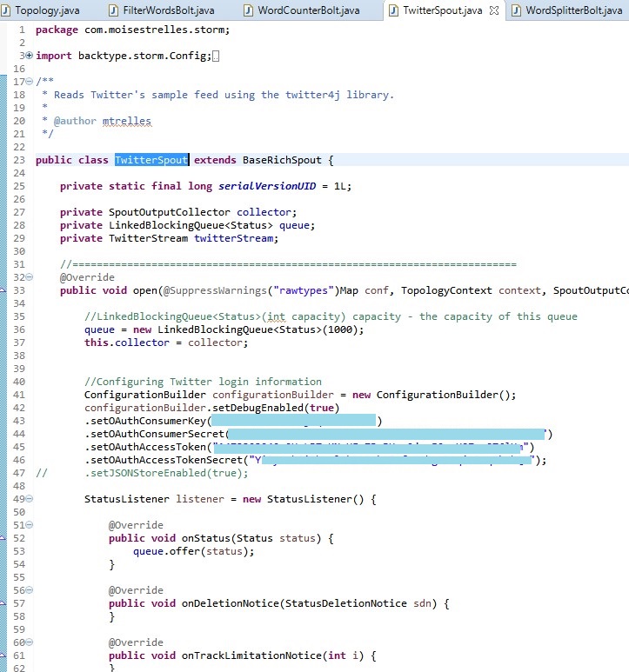
Task: Click the @Override annotation on line 32
Action: coord(87,277)
